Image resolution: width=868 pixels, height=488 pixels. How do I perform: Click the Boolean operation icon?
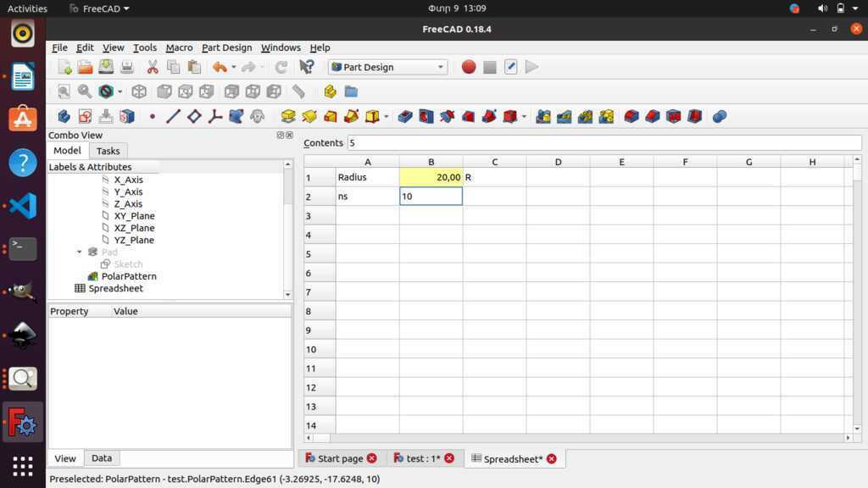coord(719,116)
